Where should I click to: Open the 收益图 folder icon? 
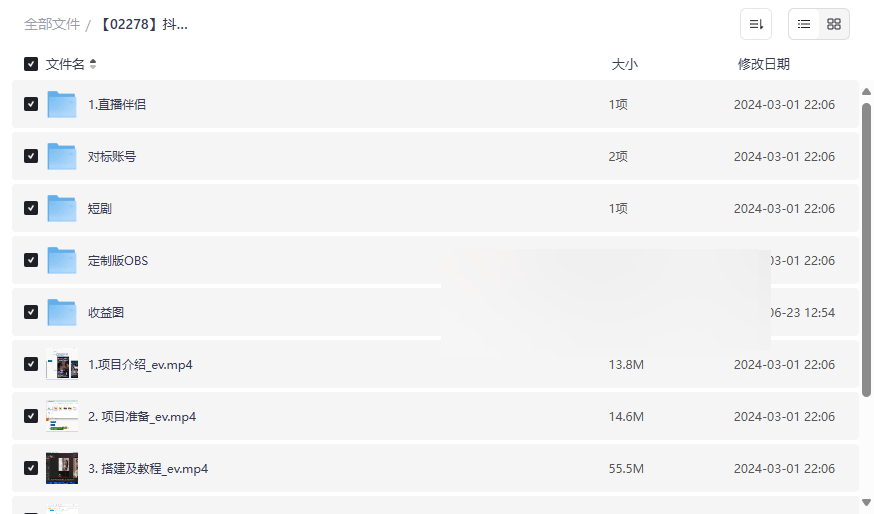click(x=62, y=312)
